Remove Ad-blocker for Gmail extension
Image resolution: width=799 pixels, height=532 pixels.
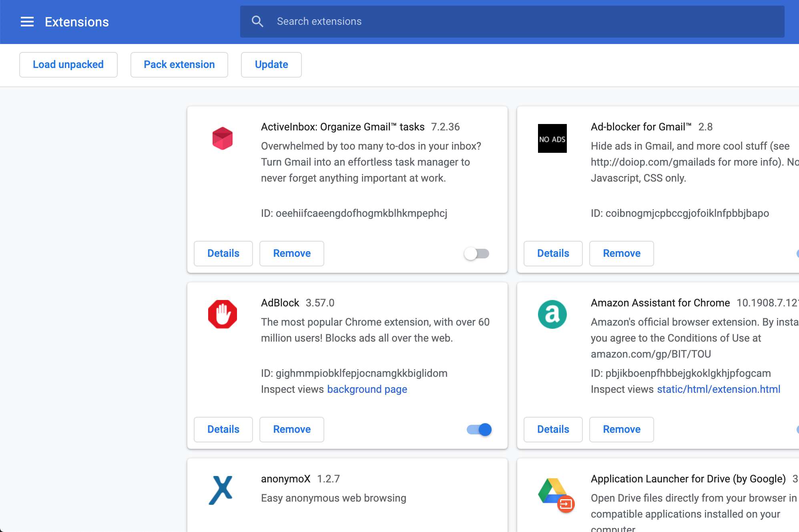(622, 254)
